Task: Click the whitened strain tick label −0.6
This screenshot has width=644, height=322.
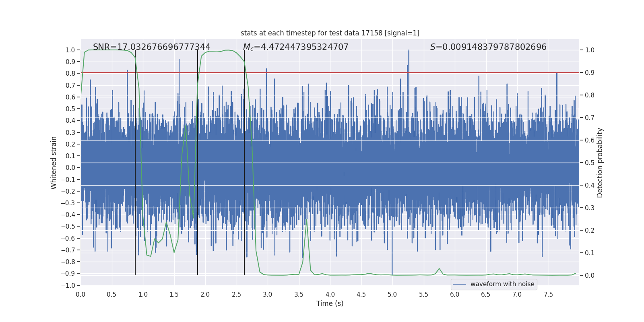Action: (68, 238)
